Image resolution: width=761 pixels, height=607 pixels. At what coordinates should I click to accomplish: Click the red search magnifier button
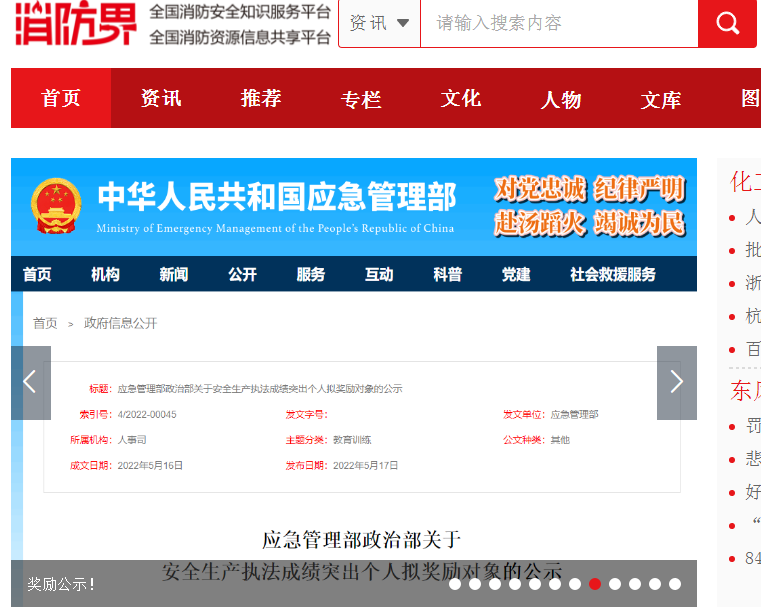tap(727, 23)
